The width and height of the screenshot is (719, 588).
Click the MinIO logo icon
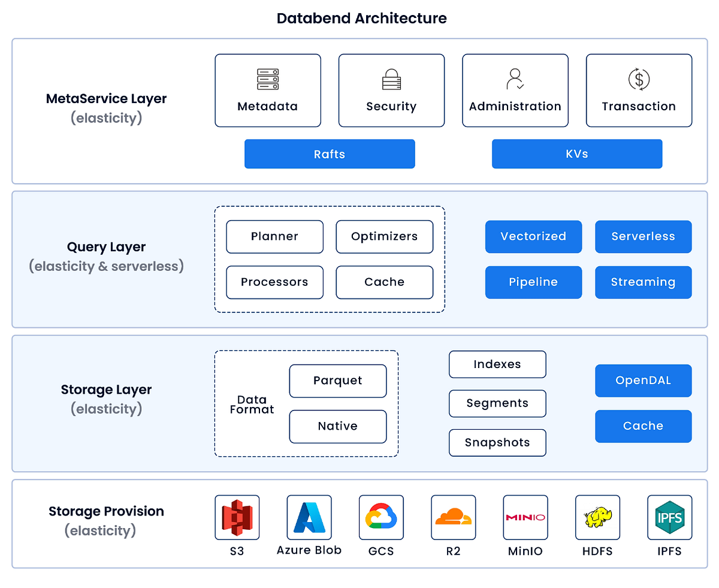tap(525, 517)
